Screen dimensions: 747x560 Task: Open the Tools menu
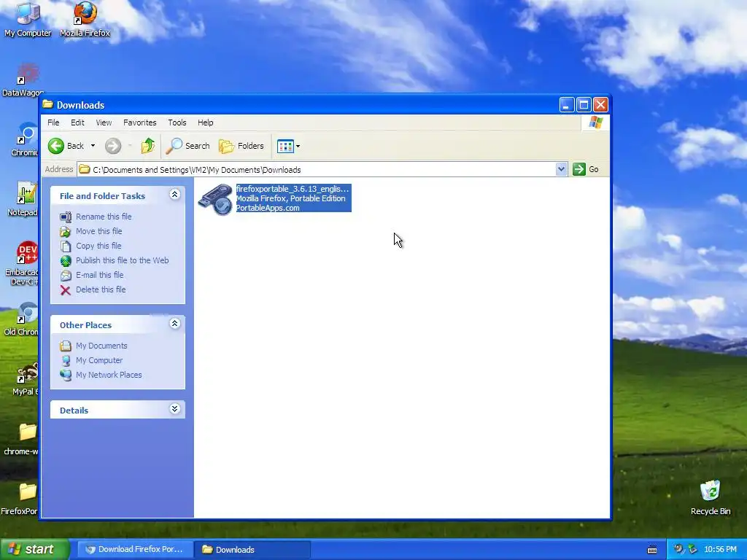[x=177, y=122]
